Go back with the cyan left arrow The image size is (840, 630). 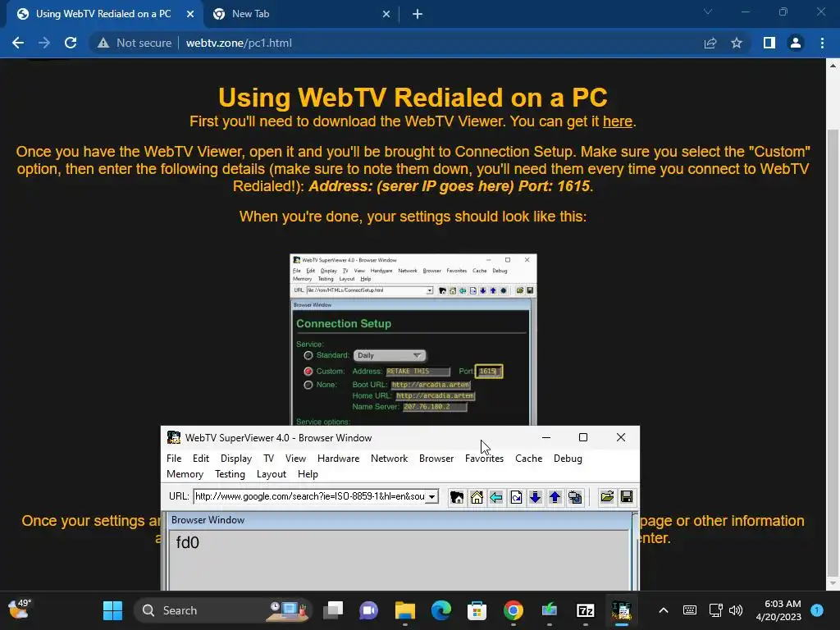[x=496, y=497]
